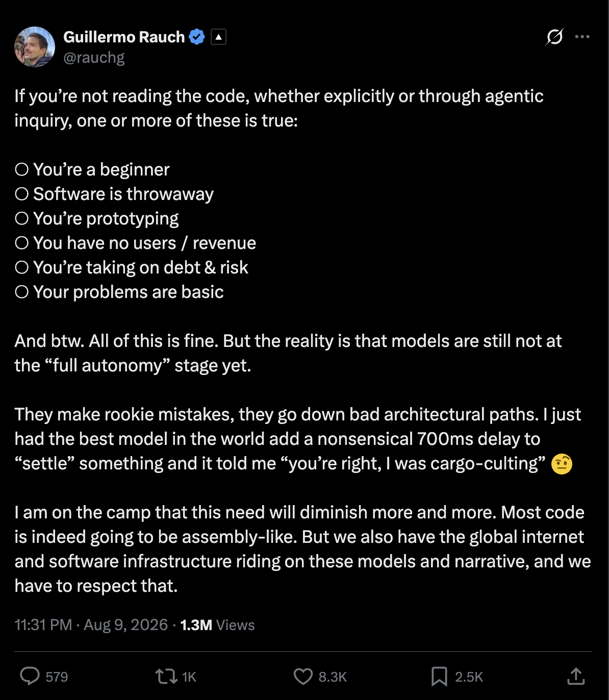Open the three-dot more options menu
This screenshot has height=700, width=609.
[582, 37]
